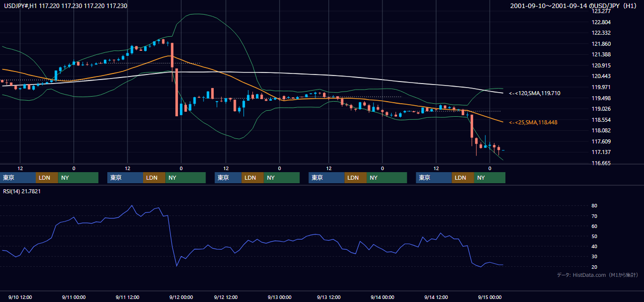
Task: Click the 120.915 price axis value
Action: (x=601, y=65)
